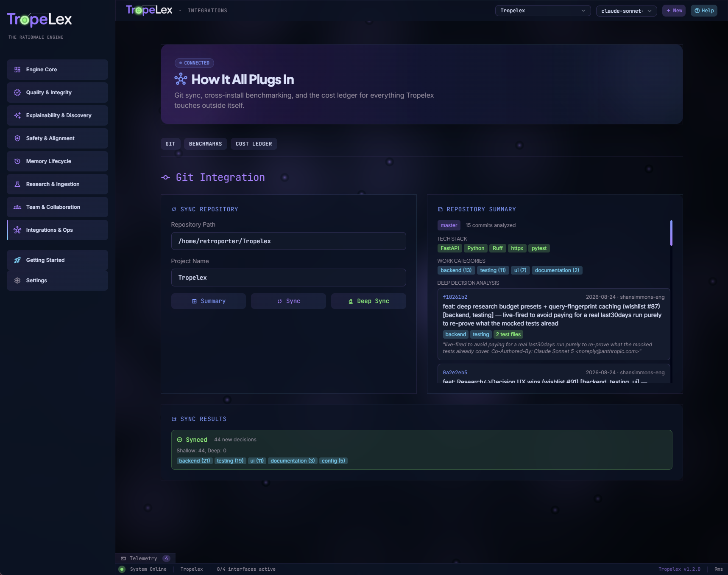Click commit hash 0a2e2eb5
The height and width of the screenshot is (575, 728).
(455, 373)
